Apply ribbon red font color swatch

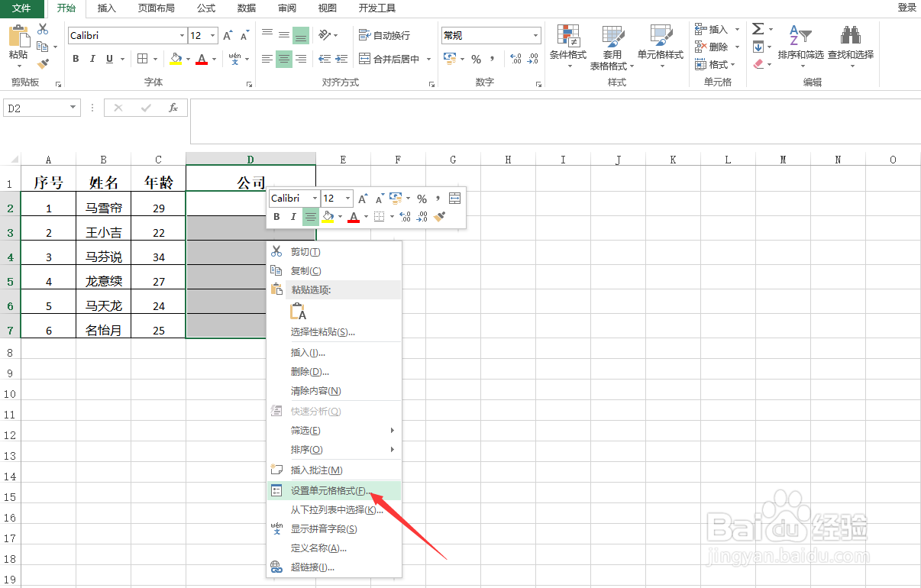(x=202, y=59)
